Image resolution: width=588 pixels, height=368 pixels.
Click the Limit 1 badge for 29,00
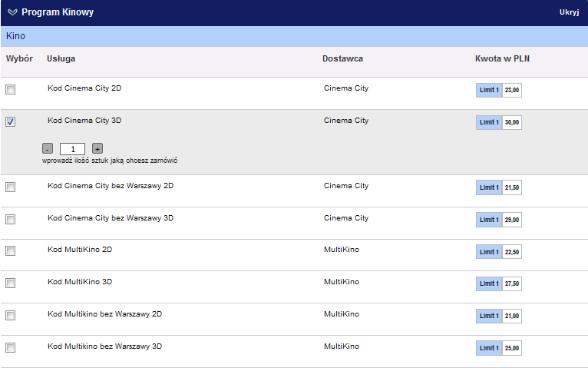click(489, 220)
